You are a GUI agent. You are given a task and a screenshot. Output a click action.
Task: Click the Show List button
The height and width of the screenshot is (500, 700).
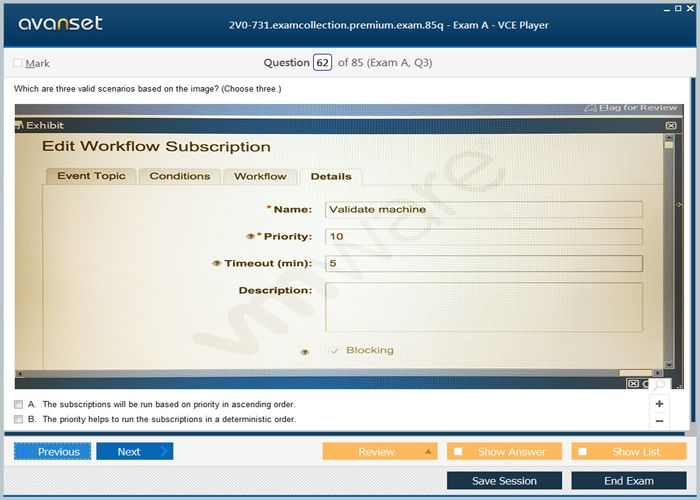point(628,452)
